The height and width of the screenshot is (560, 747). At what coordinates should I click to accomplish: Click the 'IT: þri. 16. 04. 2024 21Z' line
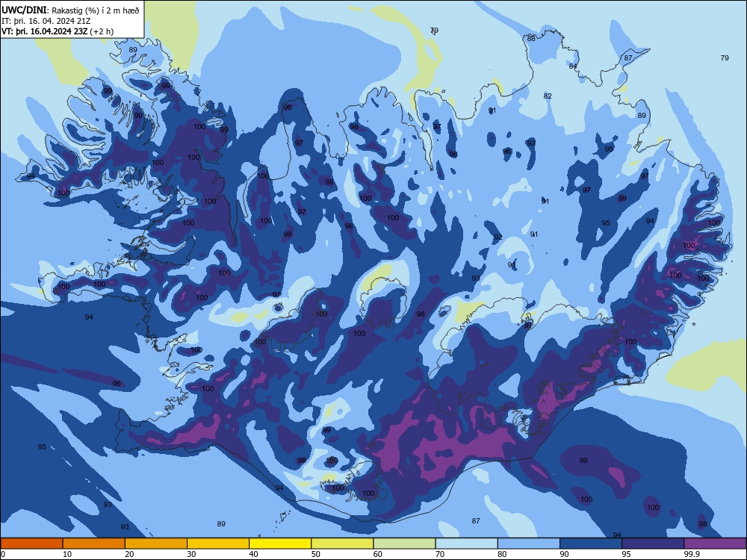click(46, 21)
